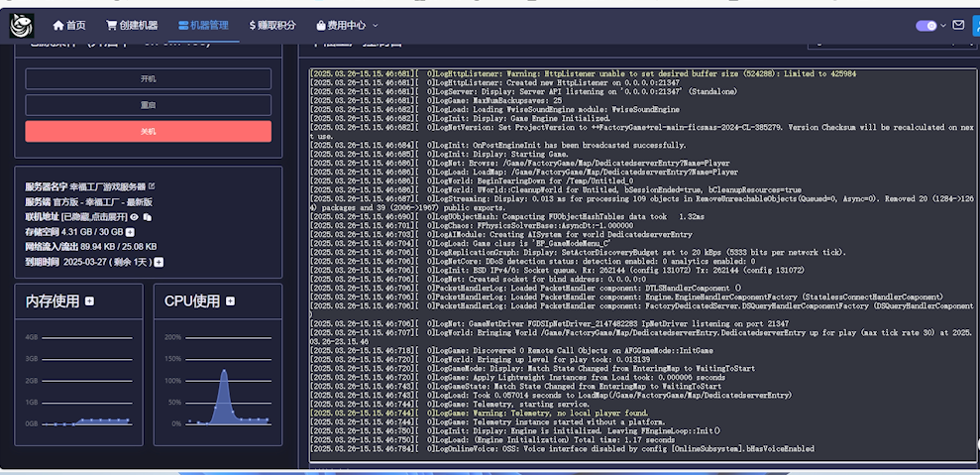Open the 赚取积分 earn points page
Viewport: 980px width, 475px height.
click(272, 26)
